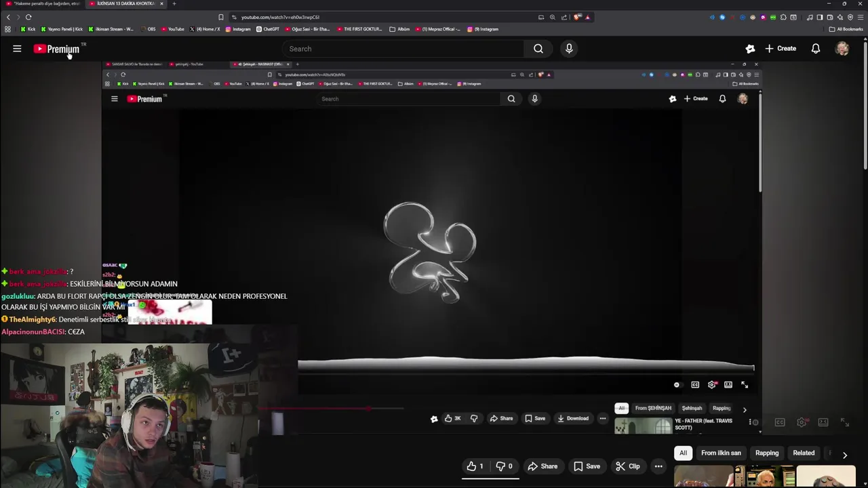
Task: Seek on the red progress bar below webcam
Action: [330, 409]
